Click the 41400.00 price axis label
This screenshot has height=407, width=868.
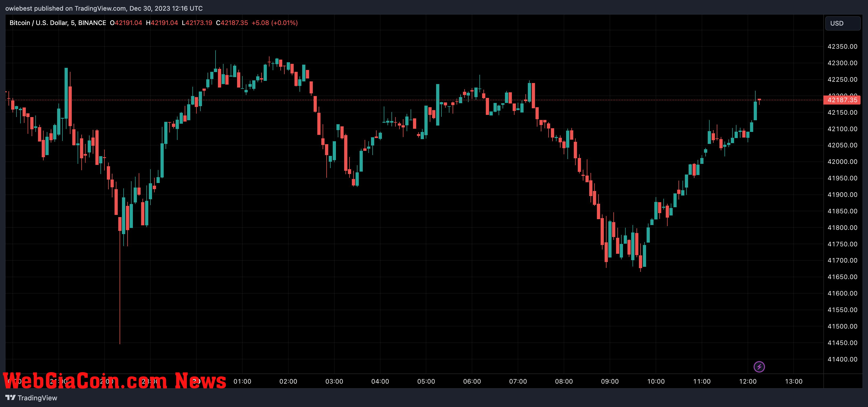pyautogui.click(x=842, y=359)
